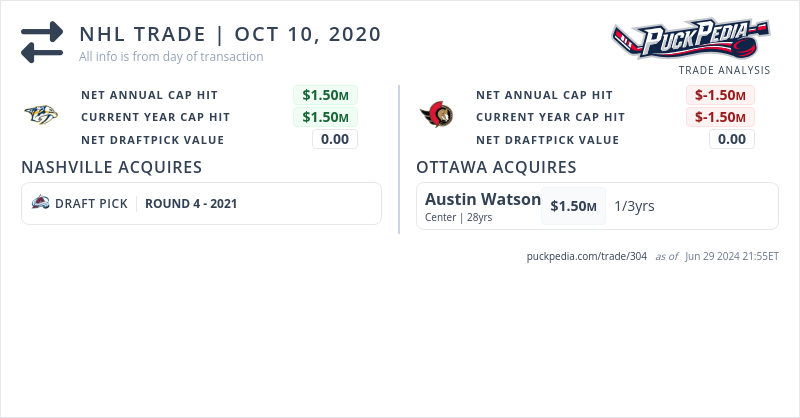Image resolution: width=800 pixels, height=418 pixels.
Task: Select Ottawa's current year cap hit value
Action: [x=720, y=117]
